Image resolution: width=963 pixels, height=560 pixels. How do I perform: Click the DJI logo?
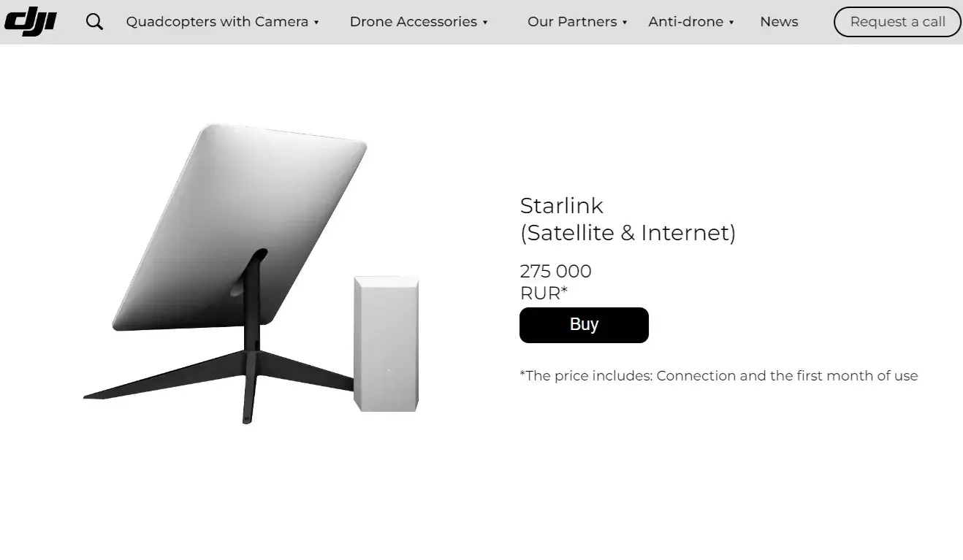pos(30,21)
